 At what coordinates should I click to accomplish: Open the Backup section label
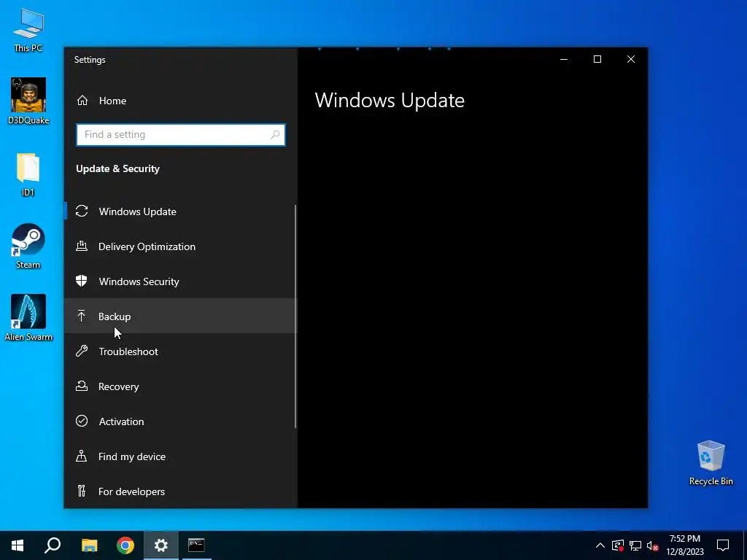pos(115,316)
